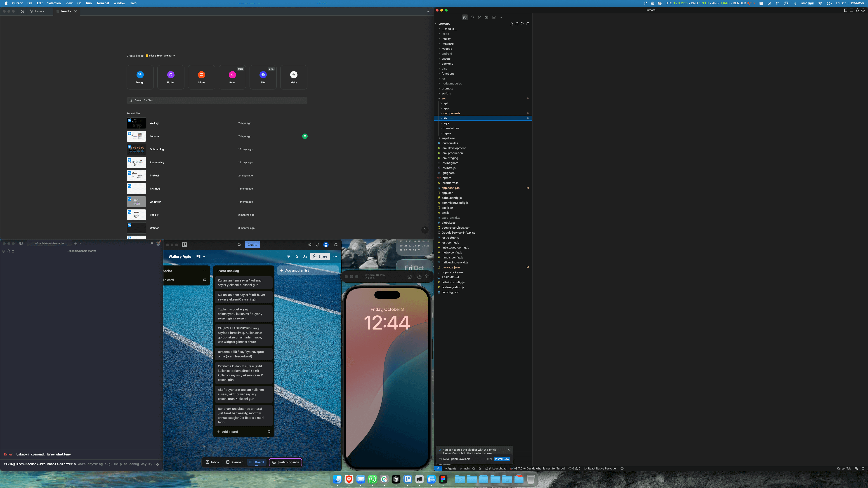The width and height of the screenshot is (868, 488).
Task: Open the Figma home icon tab
Action: click(x=22, y=11)
